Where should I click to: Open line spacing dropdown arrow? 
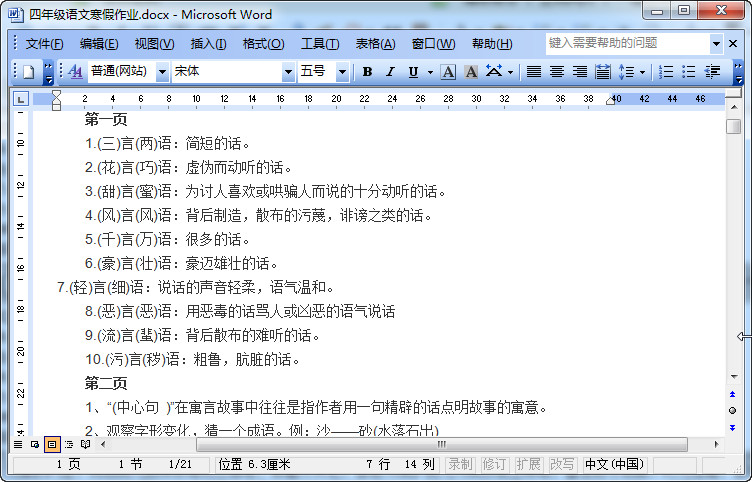(642, 72)
